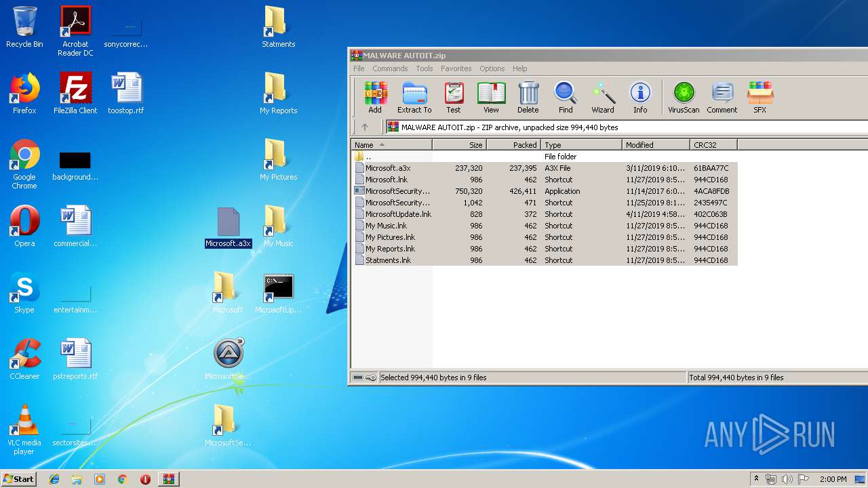The height and width of the screenshot is (488, 868).
Task: Open the Tools menu
Action: (x=425, y=68)
